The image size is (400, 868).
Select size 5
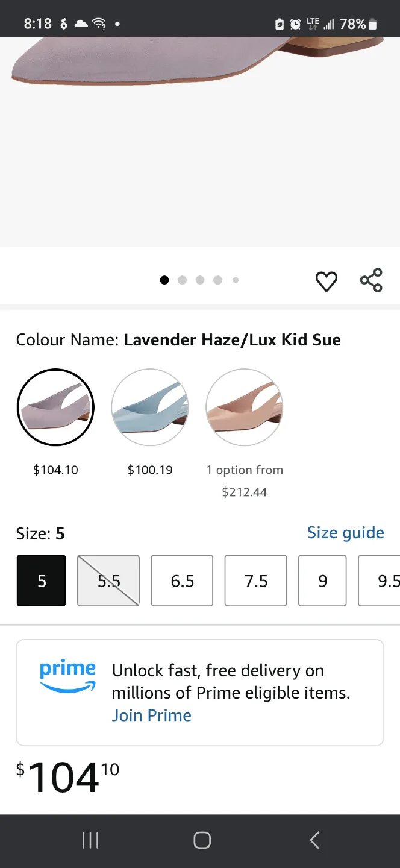click(42, 580)
